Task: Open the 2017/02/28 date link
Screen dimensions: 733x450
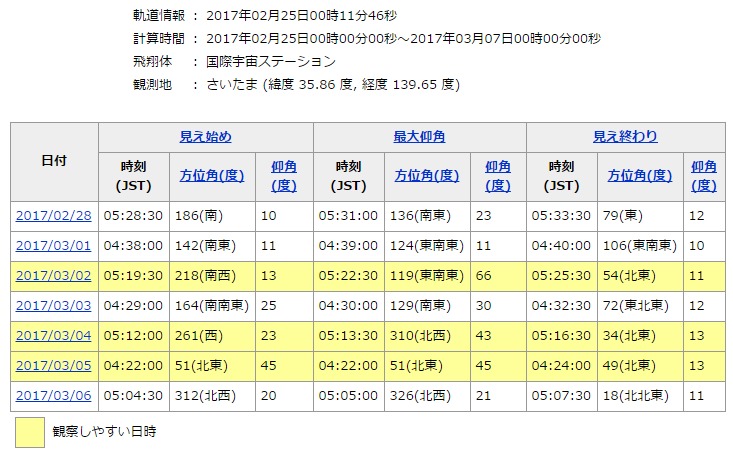Action: click(x=53, y=215)
